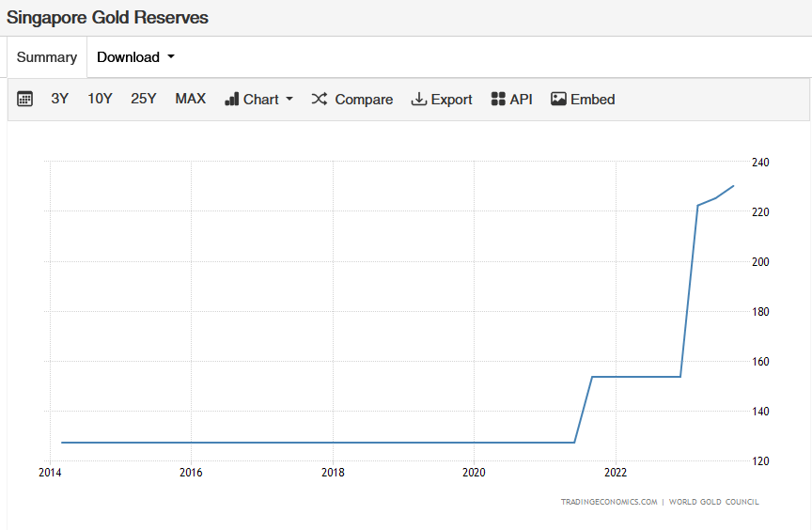Click the Compare shuffle arrows icon

(319, 99)
